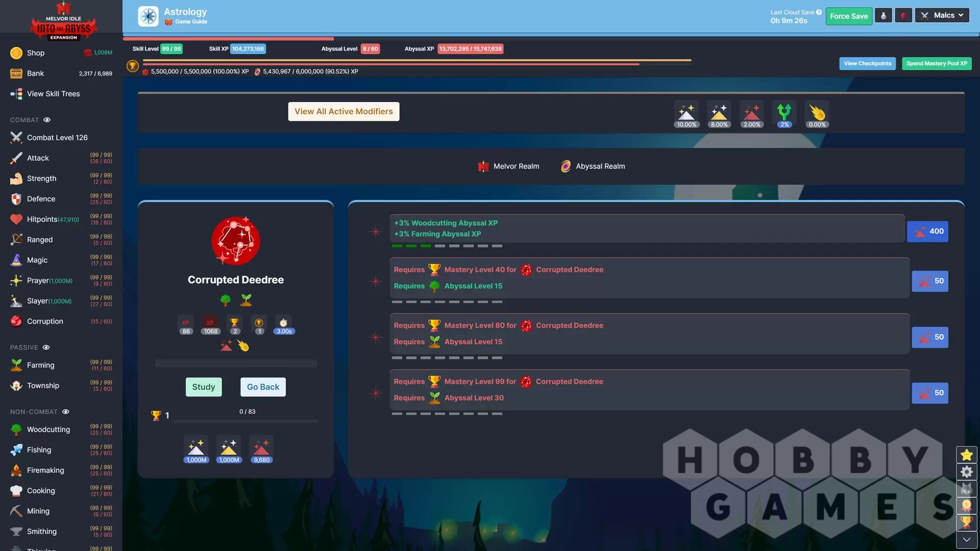Switch to Melvor Realm tab
This screenshot has width=980, height=551.
pos(508,166)
